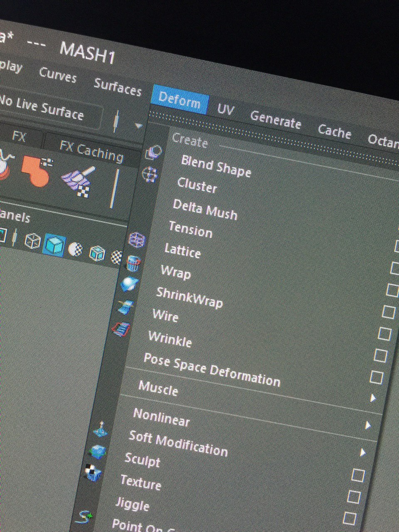Image resolution: width=399 pixels, height=532 pixels.
Task: Open the Cache menu
Action: (x=335, y=132)
